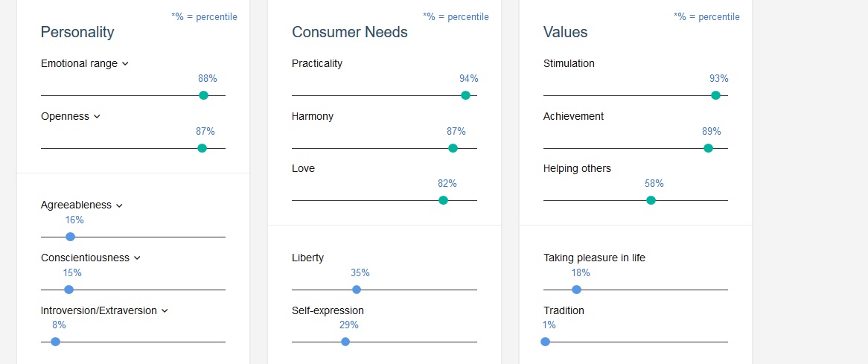Click the Harmony 87% slider dot
The width and height of the screenshot is (868, 364).
[453, 148]
